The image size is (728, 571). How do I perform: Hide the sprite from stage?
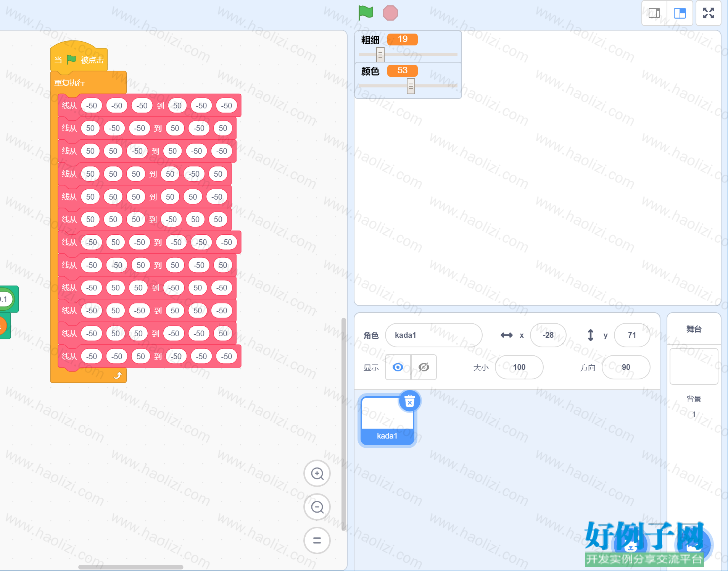point(424,367)
